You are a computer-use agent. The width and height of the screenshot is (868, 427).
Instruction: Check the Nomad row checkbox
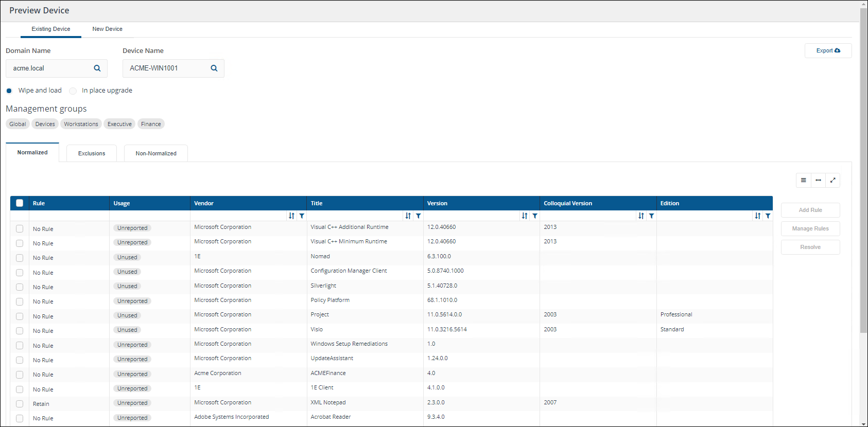pos(20,258)
